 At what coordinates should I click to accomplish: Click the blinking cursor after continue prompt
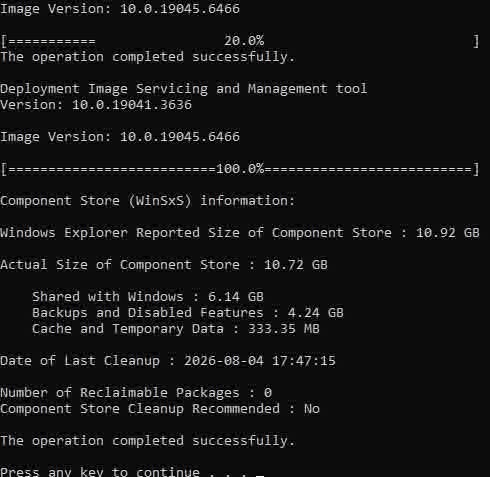point(260,475)
